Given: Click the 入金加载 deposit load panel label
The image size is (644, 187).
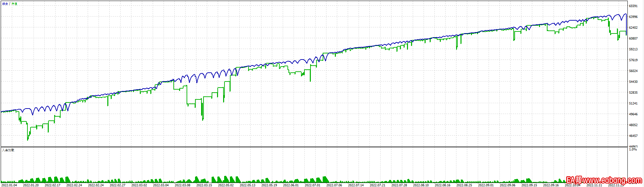Looking at the screenshot, I should tap(8, 150).
